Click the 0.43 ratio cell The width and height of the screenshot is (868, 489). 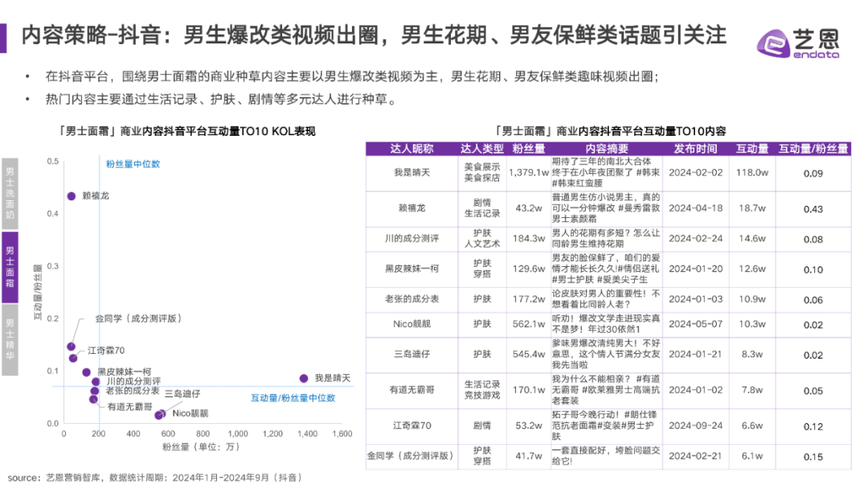(x=813, y=209)
